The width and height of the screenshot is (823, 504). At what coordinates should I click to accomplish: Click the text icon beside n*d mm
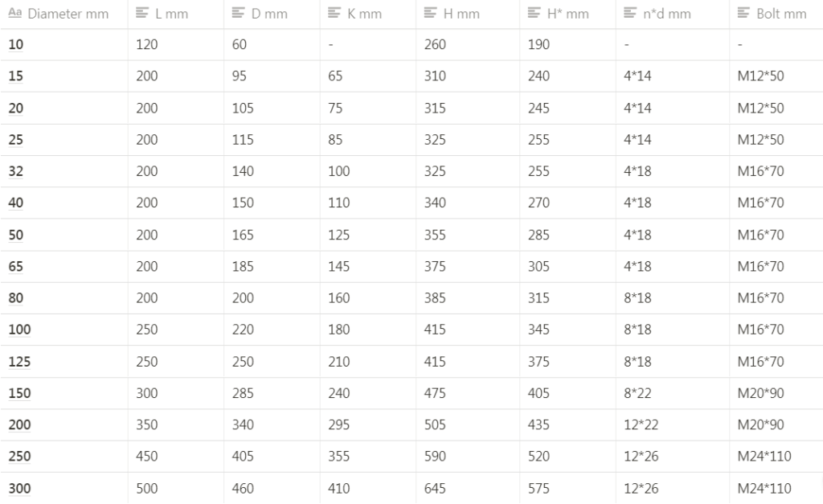[630, 14]
